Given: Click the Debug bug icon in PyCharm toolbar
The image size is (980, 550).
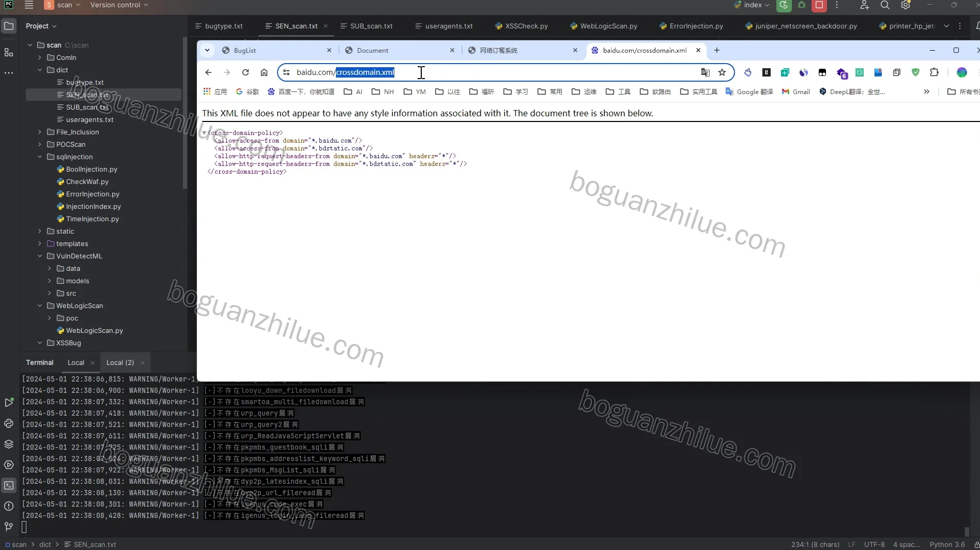Looking at the screenshot, I should [802, 5].
